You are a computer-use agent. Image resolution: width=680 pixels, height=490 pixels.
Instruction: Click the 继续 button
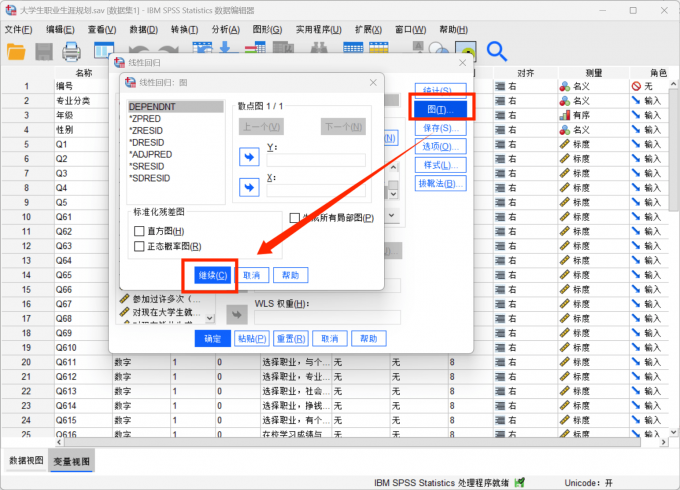tap(209, 275)
